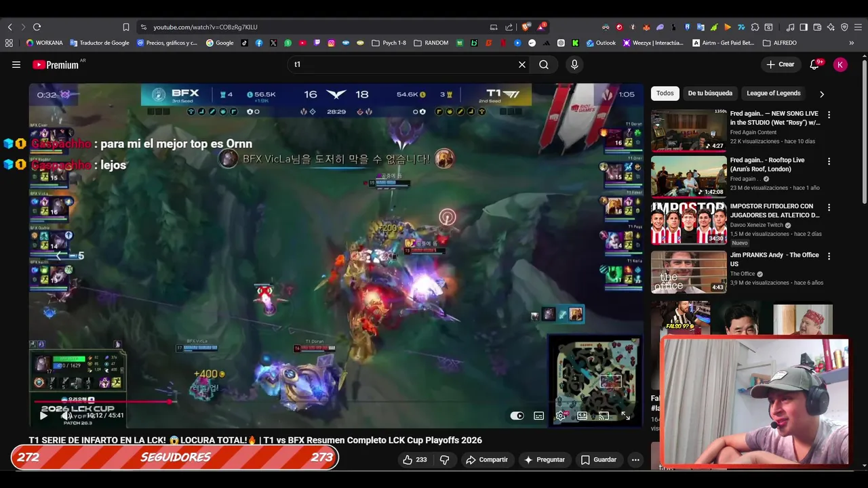Open Rooftop Live 1:42:08 thumbnail

pyautogui.click(x=688, y=176)
